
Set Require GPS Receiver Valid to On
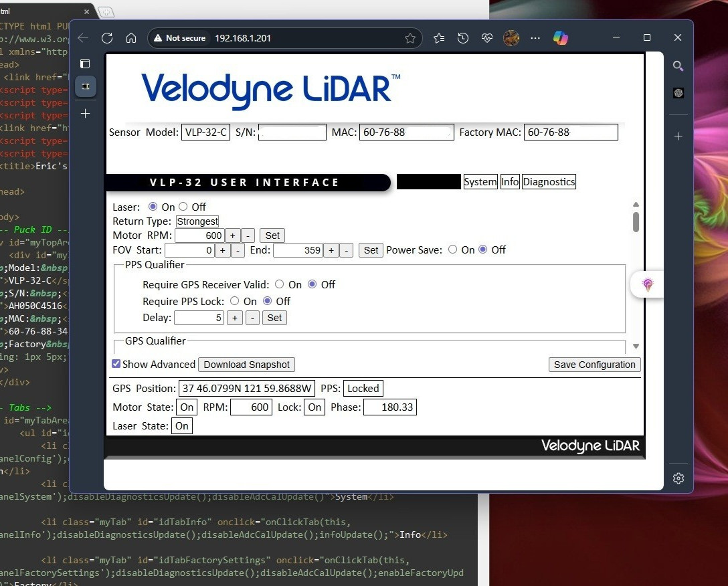click(x=279, y=284)
